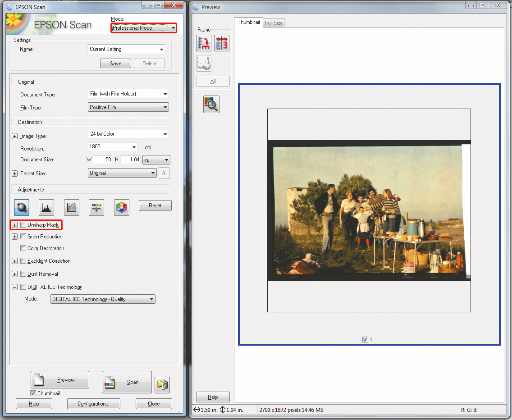The image size is (512, 420).
Task: Open the Image Adjustment sliders icon
Action: 96,207
